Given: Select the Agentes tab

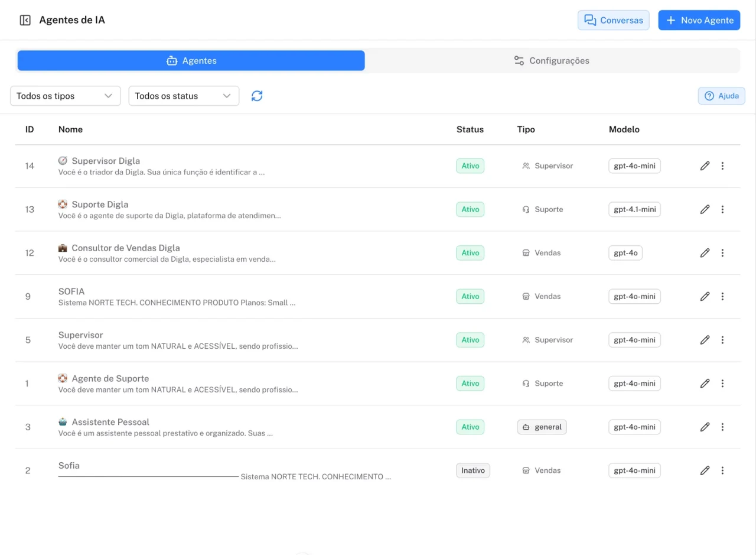Looking at the screenshot, I should click(191, 60).
